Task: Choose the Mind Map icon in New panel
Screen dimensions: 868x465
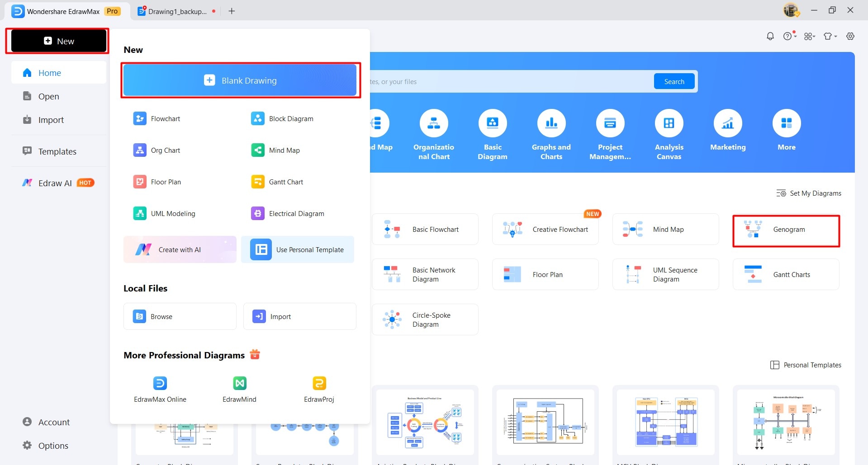Action: coord(258,150)
